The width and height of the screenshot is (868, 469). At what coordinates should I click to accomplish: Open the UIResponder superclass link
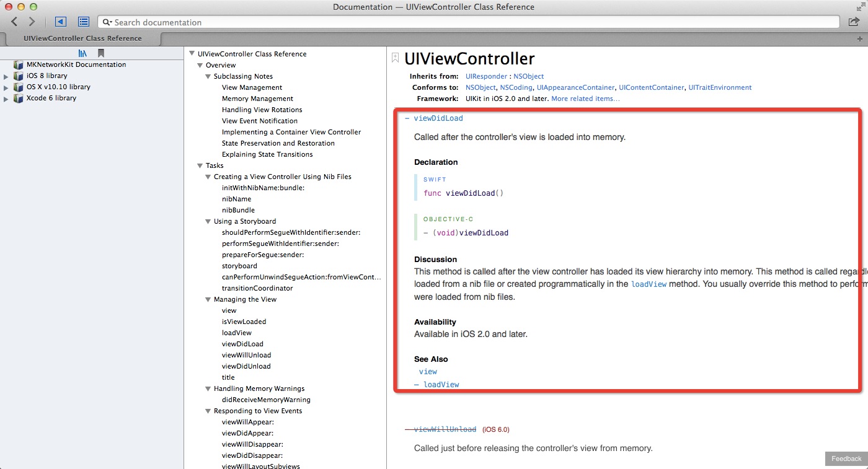pos(486,76)
